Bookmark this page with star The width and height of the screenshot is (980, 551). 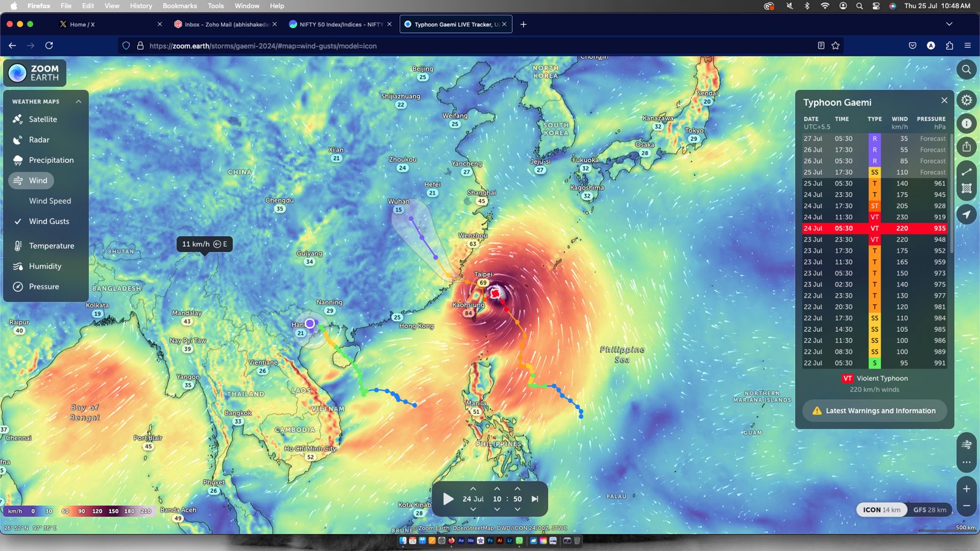[835, 45]
